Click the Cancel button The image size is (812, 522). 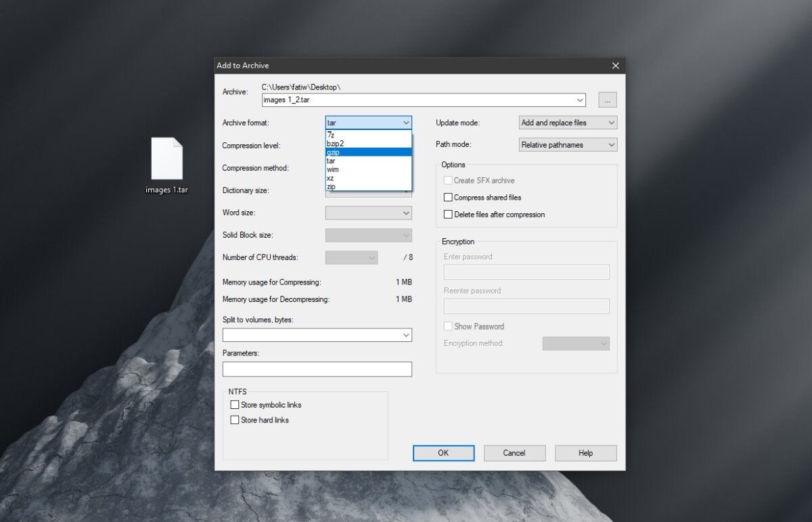click(x=514, y=453)
